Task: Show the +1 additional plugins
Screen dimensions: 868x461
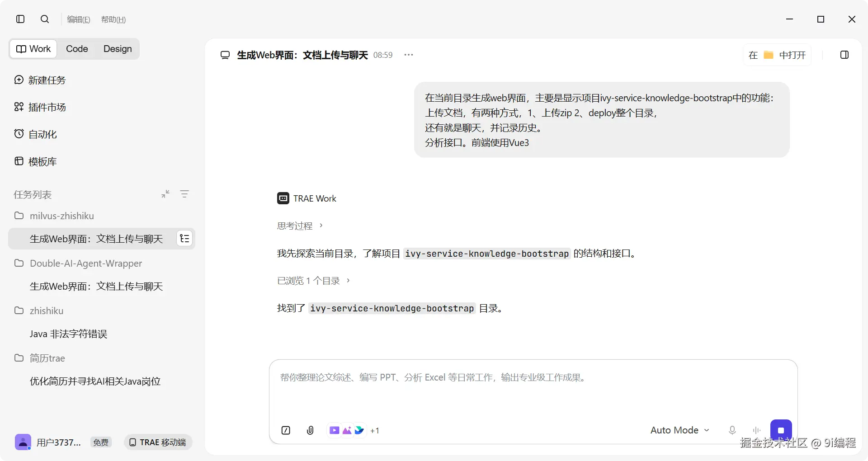Action: tap(375, 431)
